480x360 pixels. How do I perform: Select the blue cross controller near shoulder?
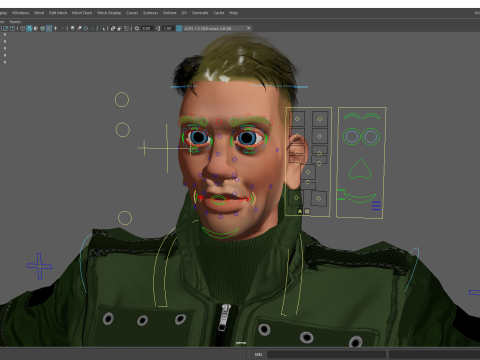[40, 266]
